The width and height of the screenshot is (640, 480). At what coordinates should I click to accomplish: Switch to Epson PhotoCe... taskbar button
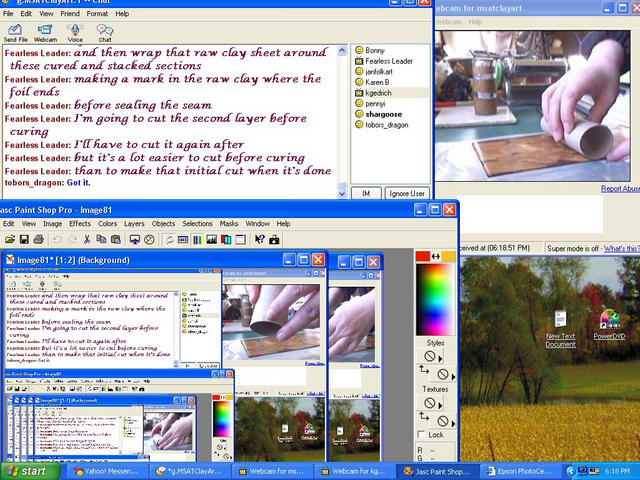(520, 471)
